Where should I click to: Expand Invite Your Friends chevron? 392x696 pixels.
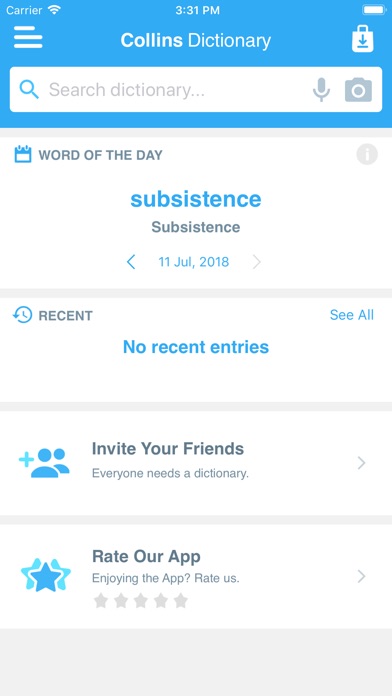pos(362,463)
